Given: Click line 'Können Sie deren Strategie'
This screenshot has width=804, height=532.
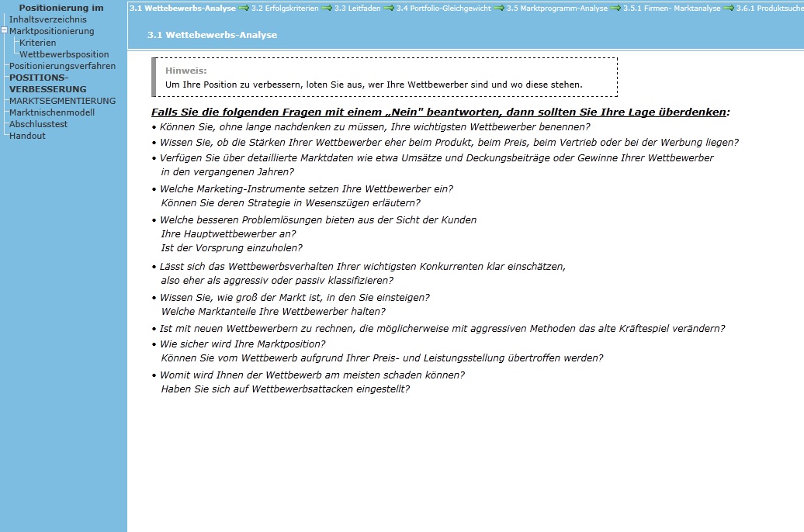Looking at the screenshot, I should [x=291, y=203].
